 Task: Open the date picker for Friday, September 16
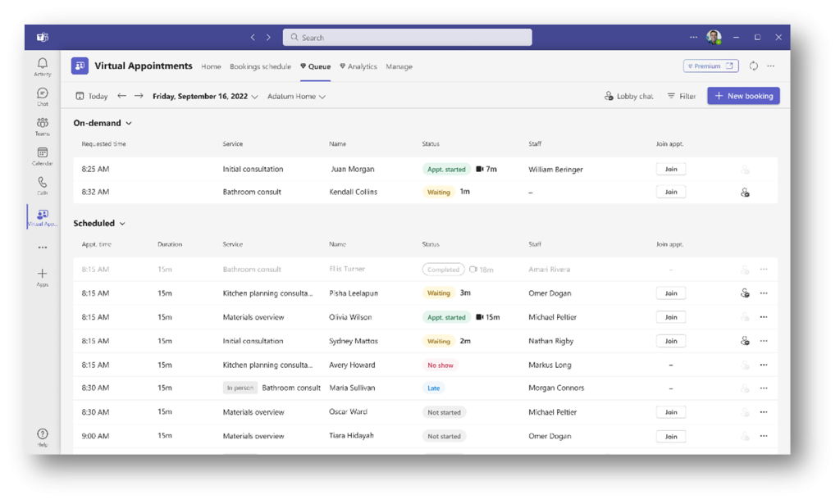click(205, 97)
